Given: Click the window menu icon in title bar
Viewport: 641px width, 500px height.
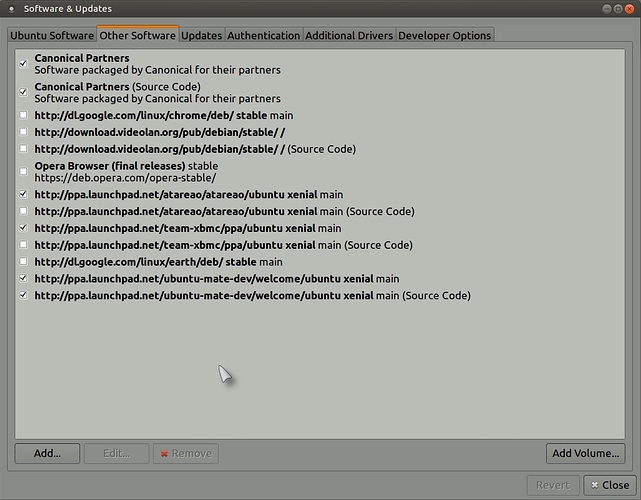Looking at the screenshot, I should click(x=11, y=9).
